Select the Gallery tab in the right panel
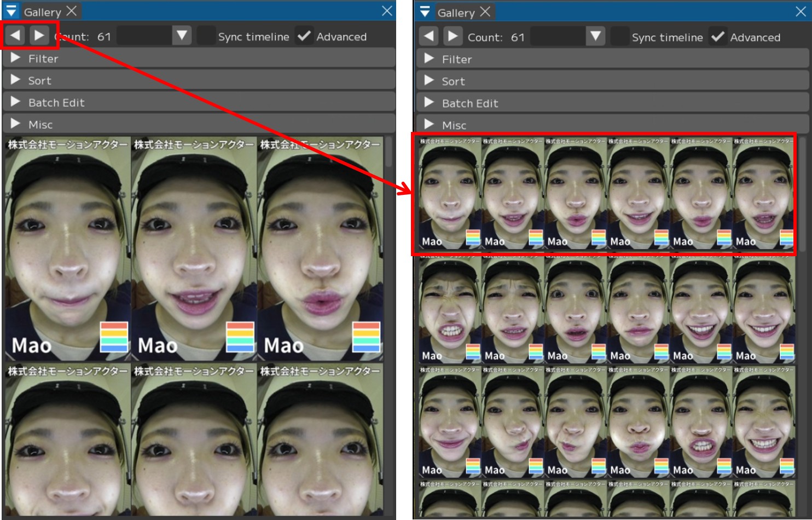Image resolution: width=812 pixels, height=520 pixels. point(456,13)
